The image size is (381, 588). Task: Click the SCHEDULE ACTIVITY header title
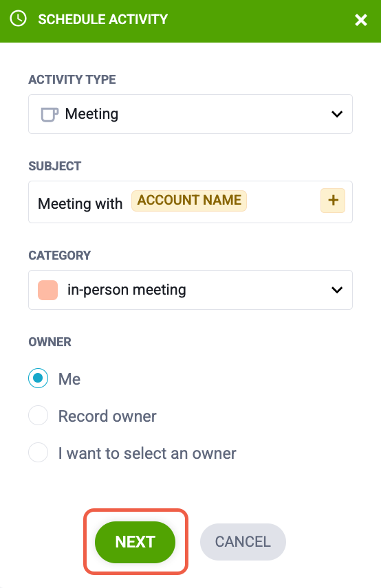click(103, 19)
